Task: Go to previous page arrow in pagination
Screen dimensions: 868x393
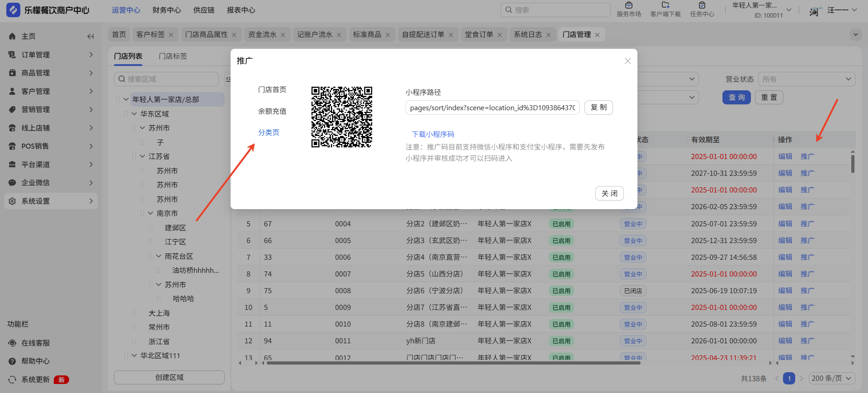Action: [x=777, y=379]
